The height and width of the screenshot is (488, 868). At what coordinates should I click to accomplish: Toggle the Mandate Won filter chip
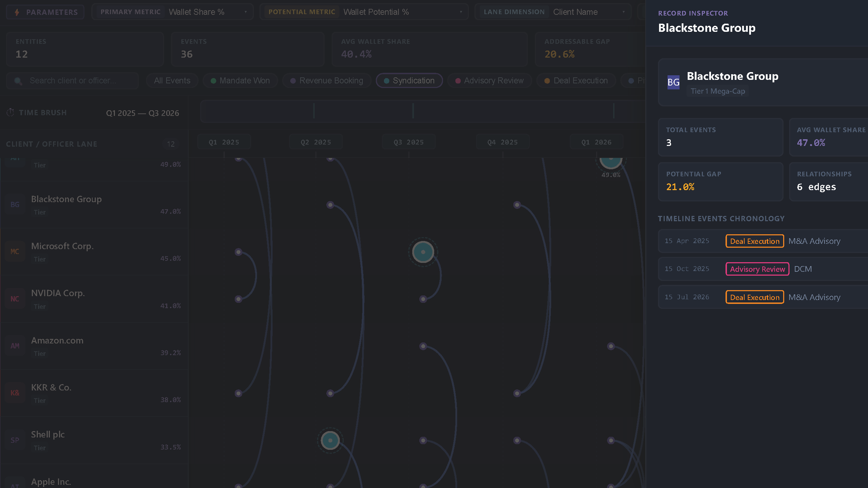pos(240,81)
